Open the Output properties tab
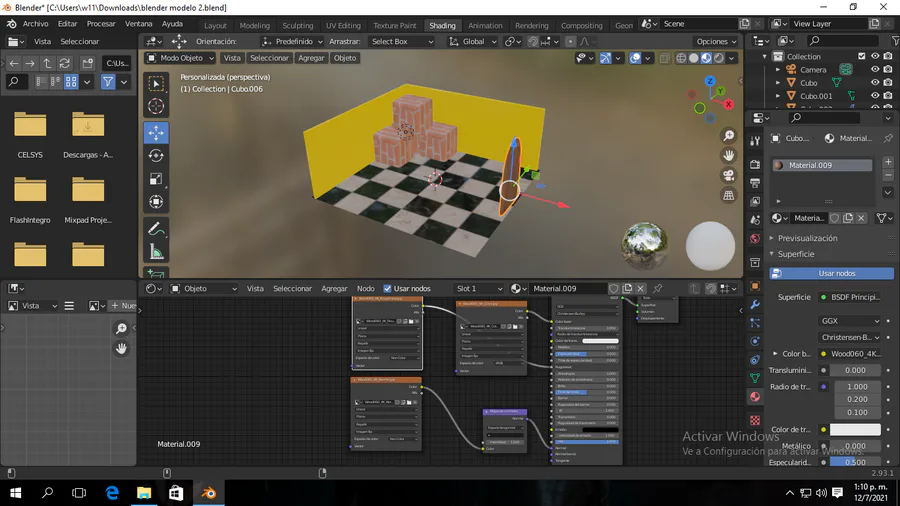The width and height of the screenshot is (900, 506). click(x=755, y=183)
